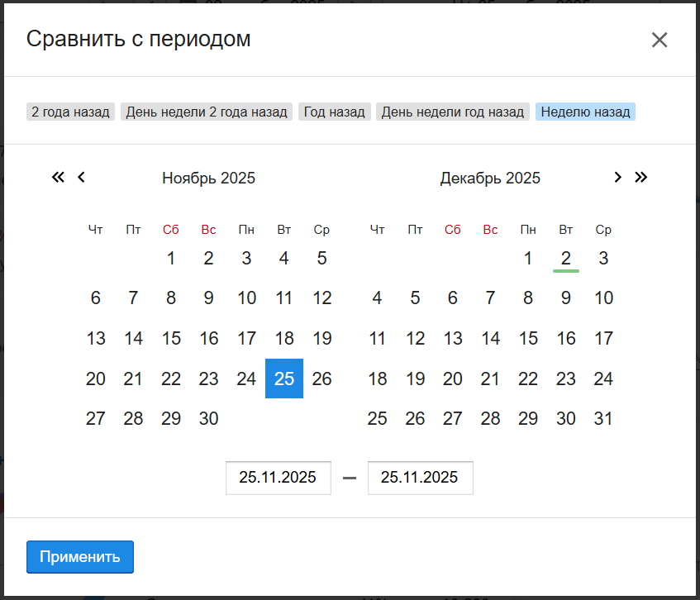Go back one year with double-left arrow
Viewport: 700px width, 600px height.
[x=58, y=177]
